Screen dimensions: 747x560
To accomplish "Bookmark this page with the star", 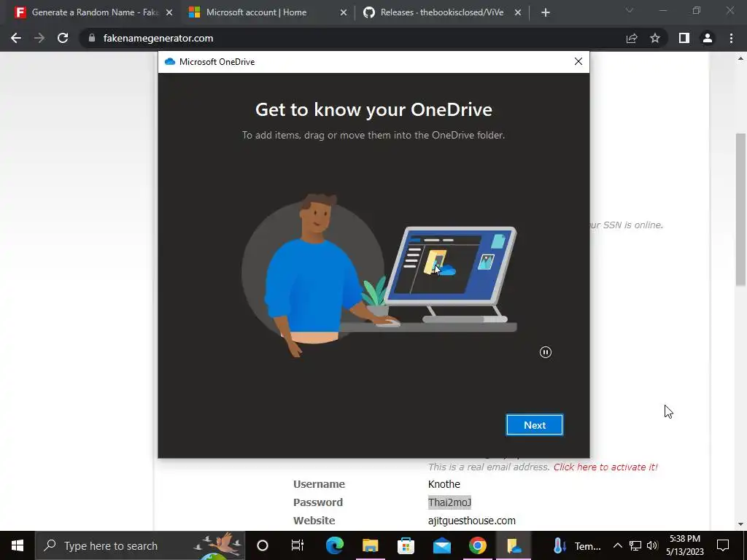I will point(655,38).
